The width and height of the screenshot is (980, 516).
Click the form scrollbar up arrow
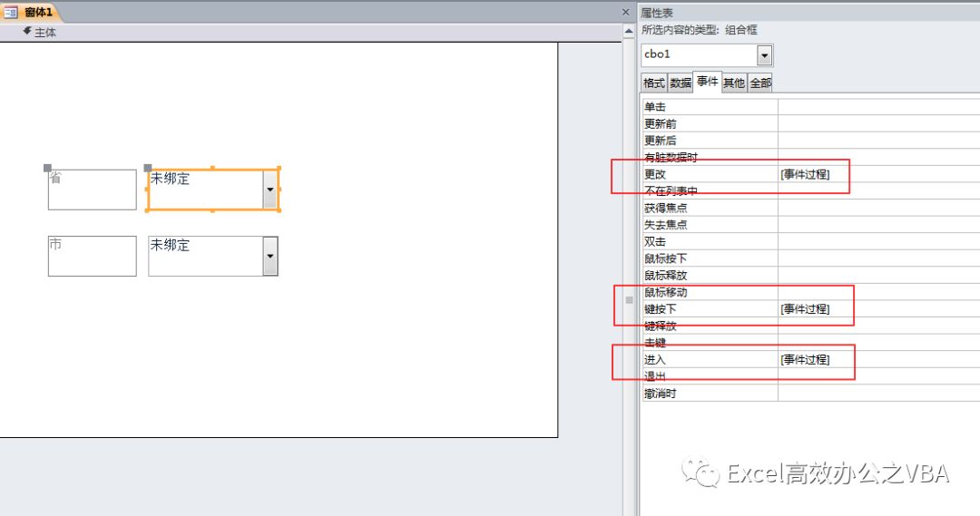(629, 31)
